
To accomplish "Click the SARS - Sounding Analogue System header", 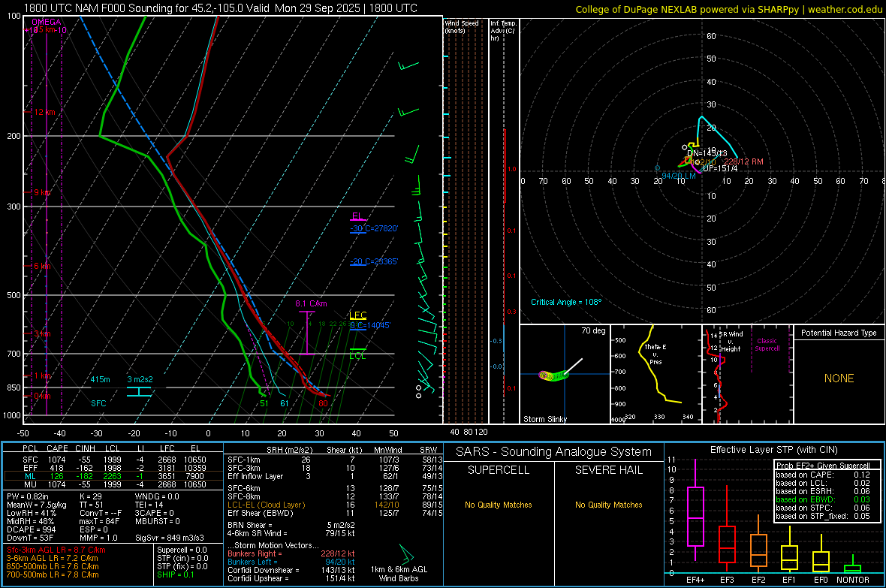I will [x=554, y=452].
